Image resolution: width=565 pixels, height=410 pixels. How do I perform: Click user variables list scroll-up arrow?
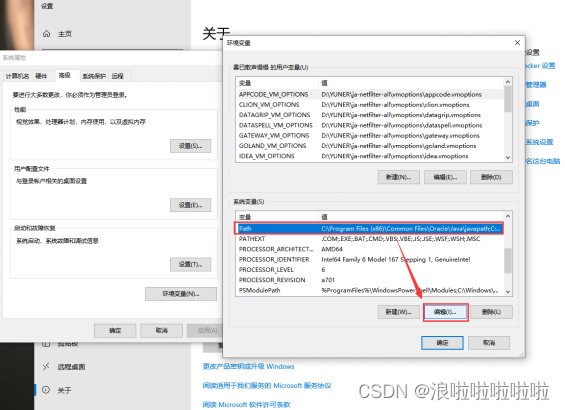click(508, 82)
